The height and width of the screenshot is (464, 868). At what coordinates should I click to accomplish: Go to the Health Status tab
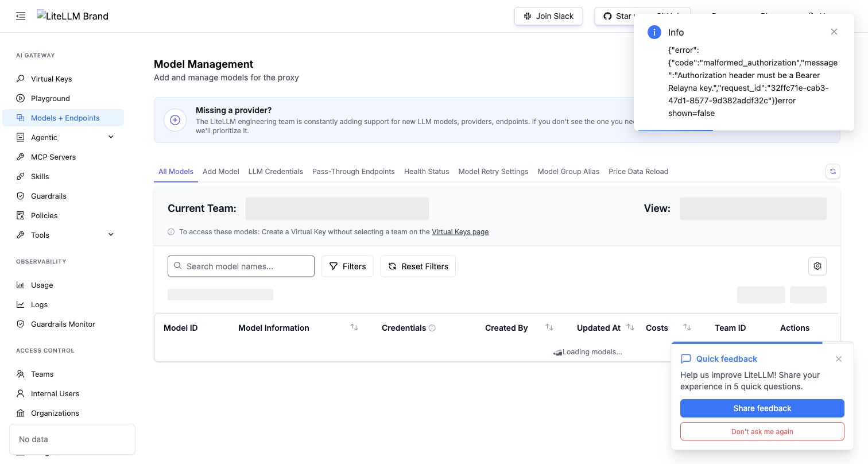coord(427,171)
